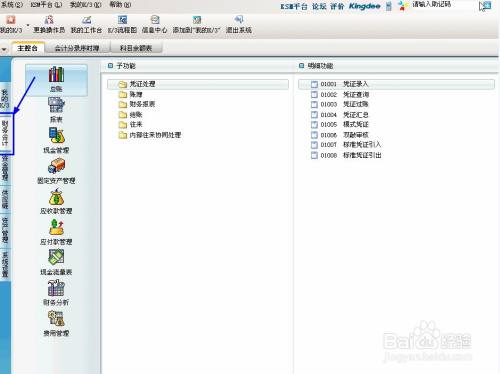The image size is (500, 374).
Task: Expand the dropdown arrow beside 我的K/3
Action: tap(28, 25)
